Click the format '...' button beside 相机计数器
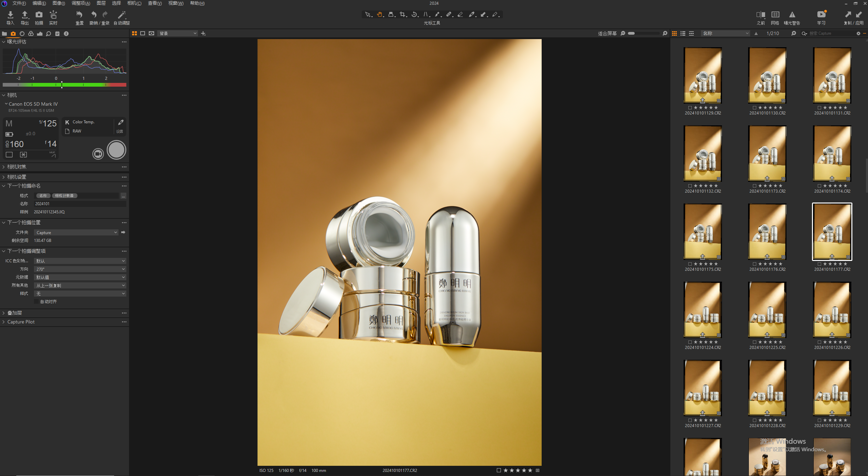This screenshot has height=476, width=868. 123,196
